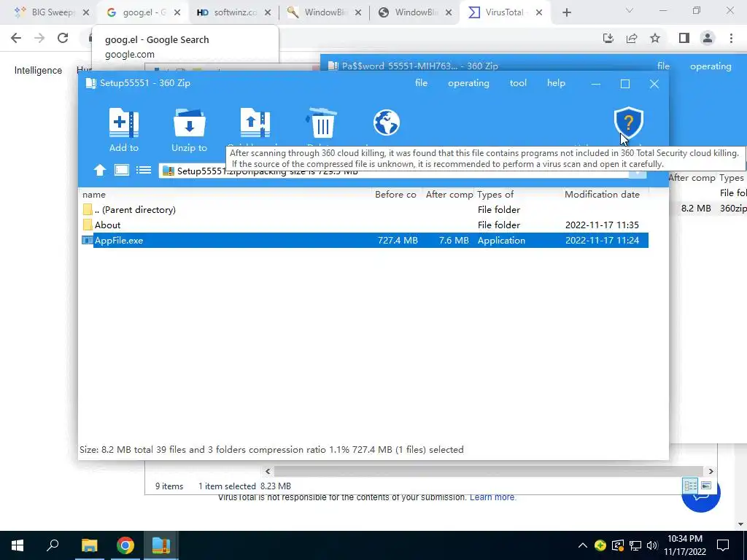The image size is (747, 560).
Task: Show hidden system tray icons
Action: tap(583, 545)
